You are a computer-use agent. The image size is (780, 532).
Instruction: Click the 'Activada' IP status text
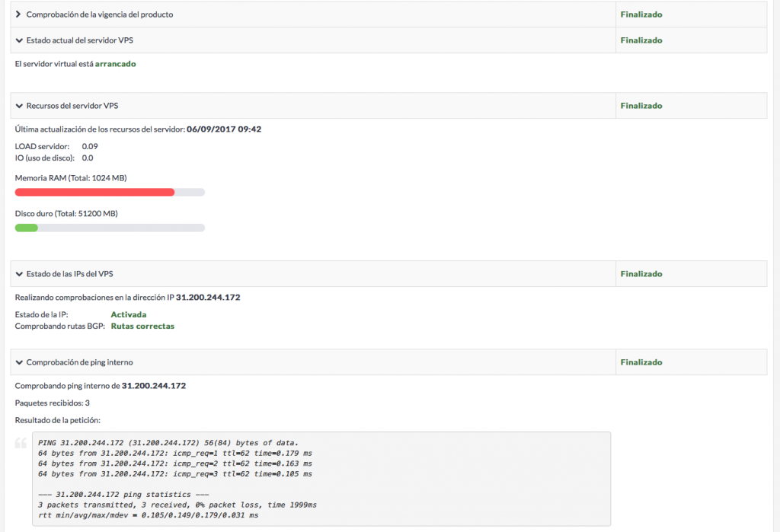[x=128, y=314]
